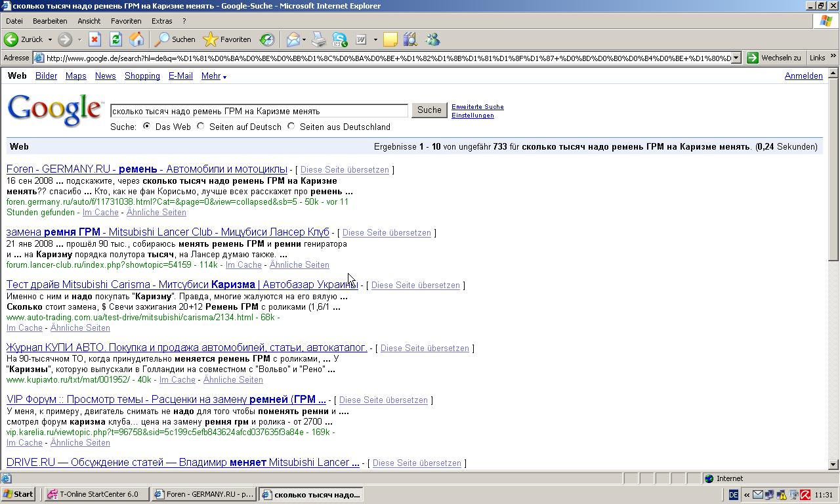Open Foren - GERMANY.RU result

coord(147,169)
